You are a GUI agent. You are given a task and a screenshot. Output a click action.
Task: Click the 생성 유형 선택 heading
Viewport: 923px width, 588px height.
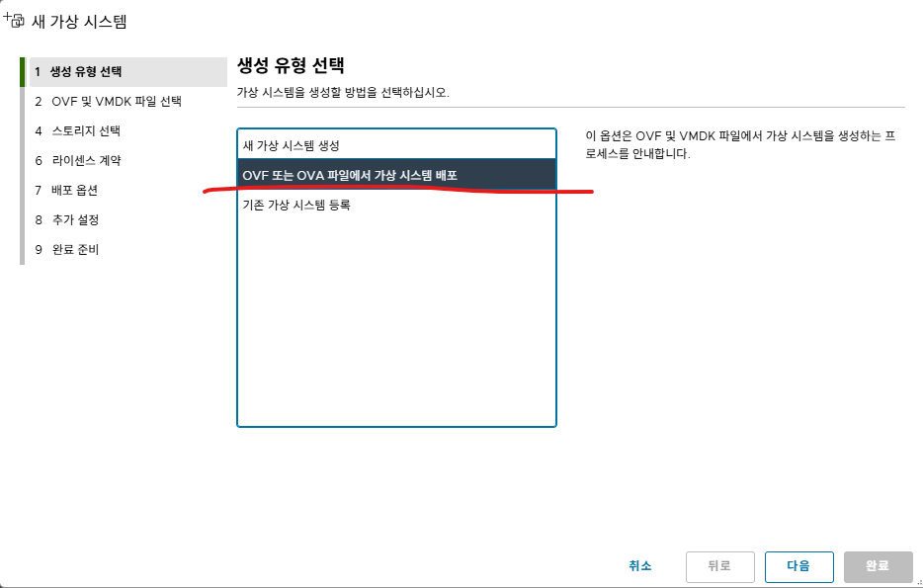[x=291, y=65]
